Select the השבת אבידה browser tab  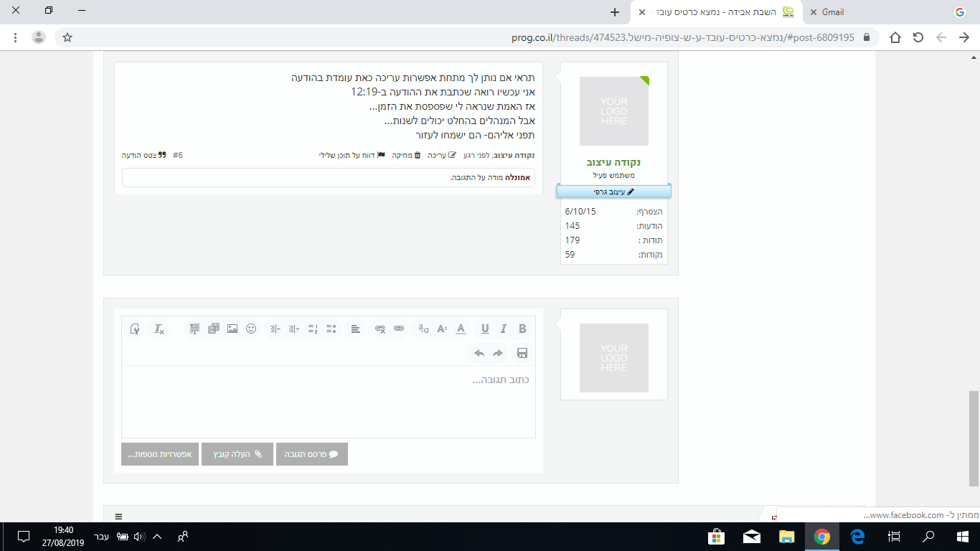[x=717, y=12]
